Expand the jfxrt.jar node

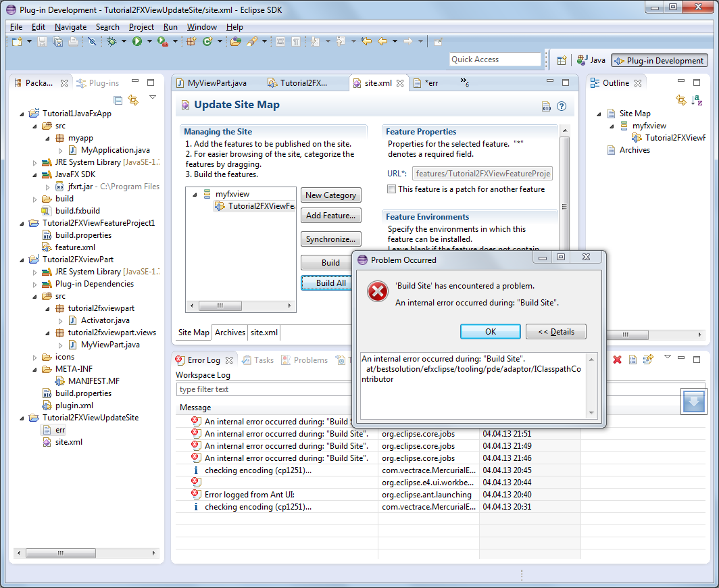(x=47, y=187)
